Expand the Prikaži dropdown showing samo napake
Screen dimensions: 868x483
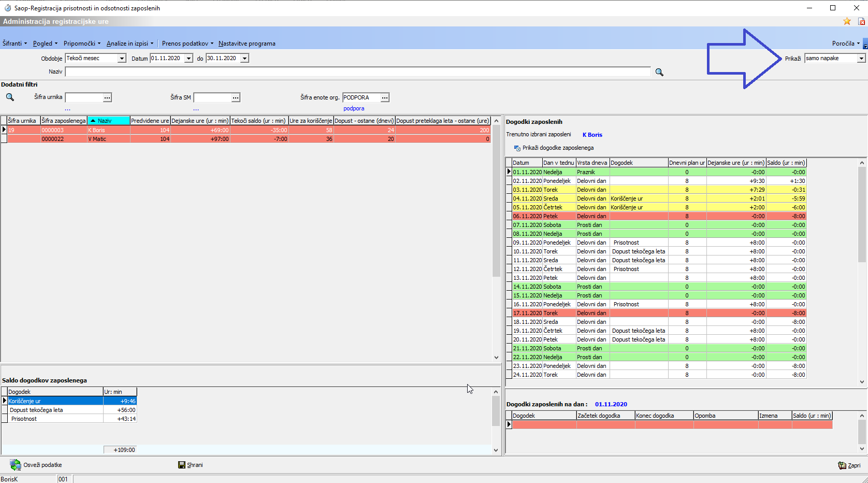point(861,59)
